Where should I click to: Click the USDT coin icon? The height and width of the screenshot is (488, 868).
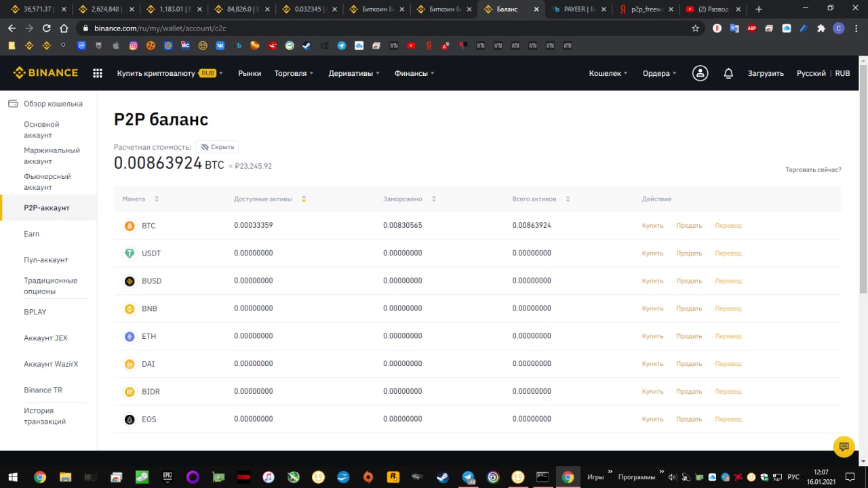pyautogui.click(x=130, y=253)
